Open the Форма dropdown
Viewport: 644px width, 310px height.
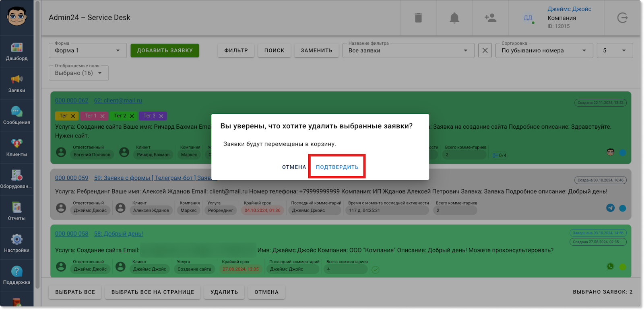pos(88,51)
